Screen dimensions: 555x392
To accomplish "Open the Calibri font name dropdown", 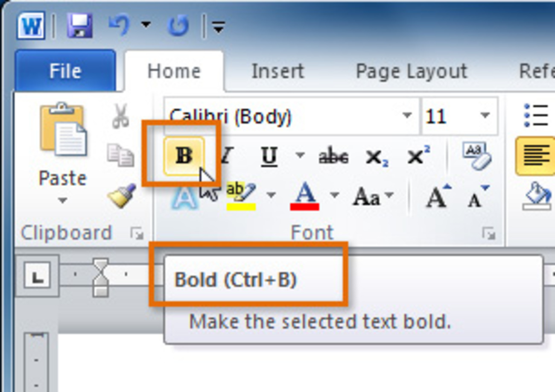I will pyautogui.click(x=407, y=116).
